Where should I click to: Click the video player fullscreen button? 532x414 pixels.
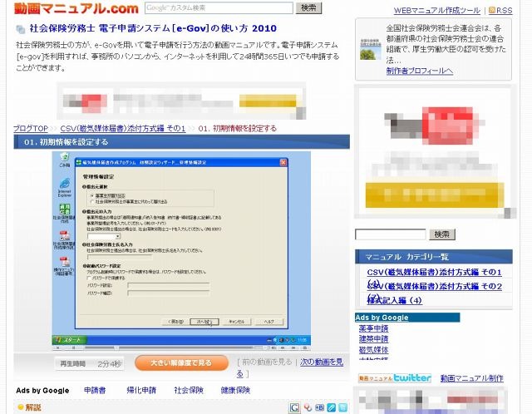pyautogui.click(x=305, y=347)
